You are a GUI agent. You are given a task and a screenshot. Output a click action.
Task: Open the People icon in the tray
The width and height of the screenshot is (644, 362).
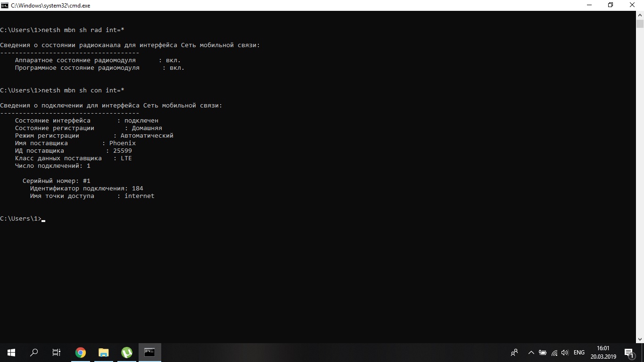[514, 353]
